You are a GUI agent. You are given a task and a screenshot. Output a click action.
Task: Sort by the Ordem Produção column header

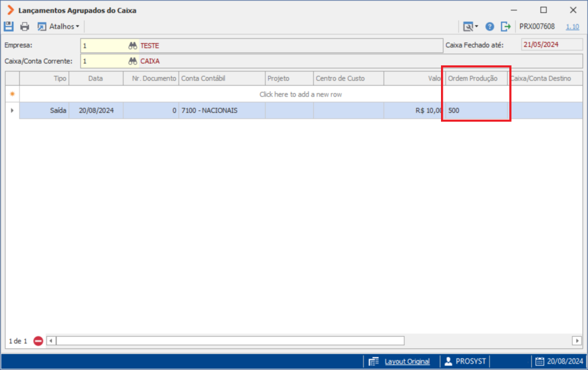[476, 78]
